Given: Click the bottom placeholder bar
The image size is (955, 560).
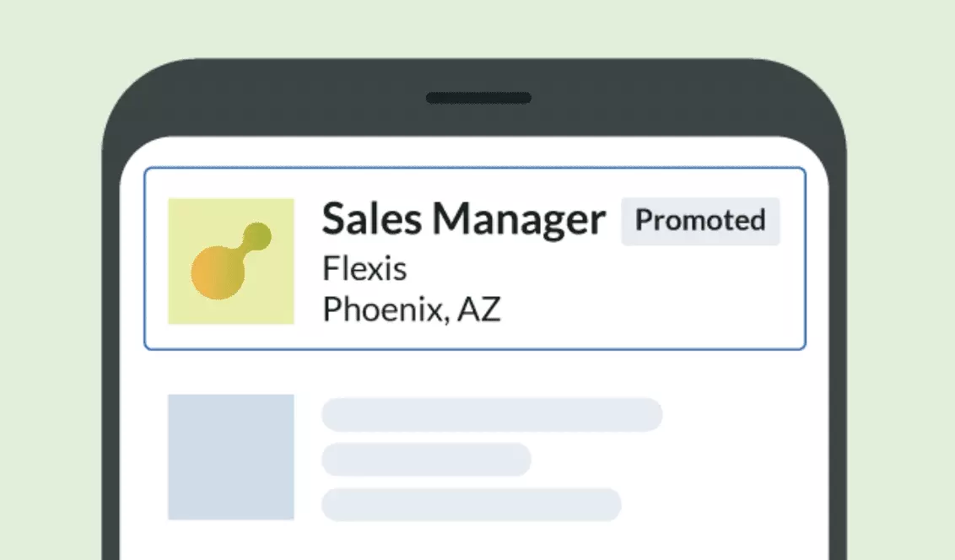Looking at the screenshot, I should pos(471,504).
